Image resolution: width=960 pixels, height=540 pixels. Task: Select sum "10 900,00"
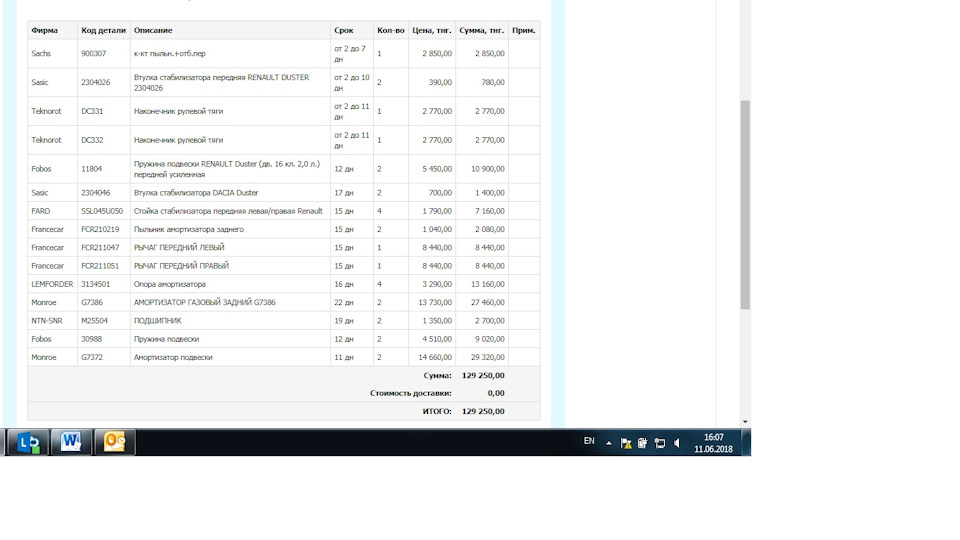pos(488,168)
